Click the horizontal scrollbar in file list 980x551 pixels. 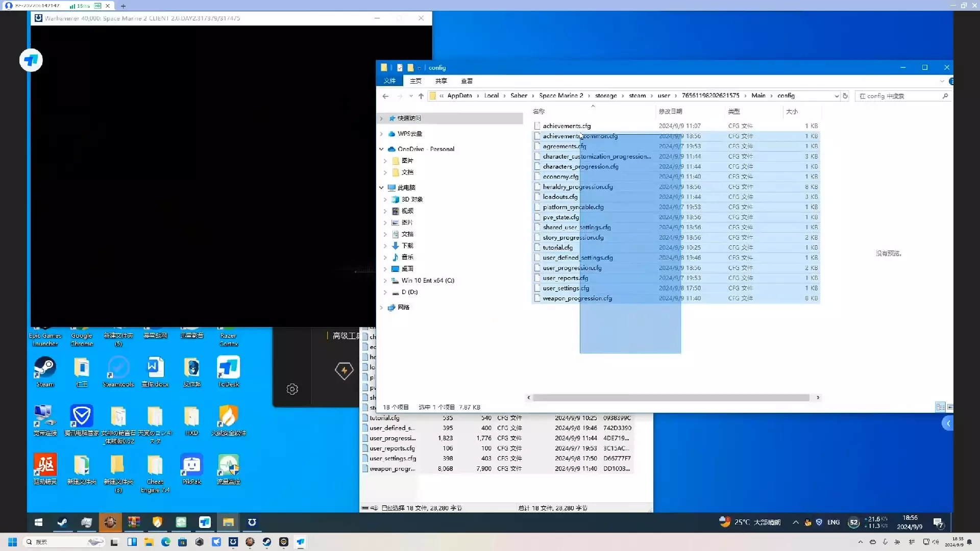671,397
